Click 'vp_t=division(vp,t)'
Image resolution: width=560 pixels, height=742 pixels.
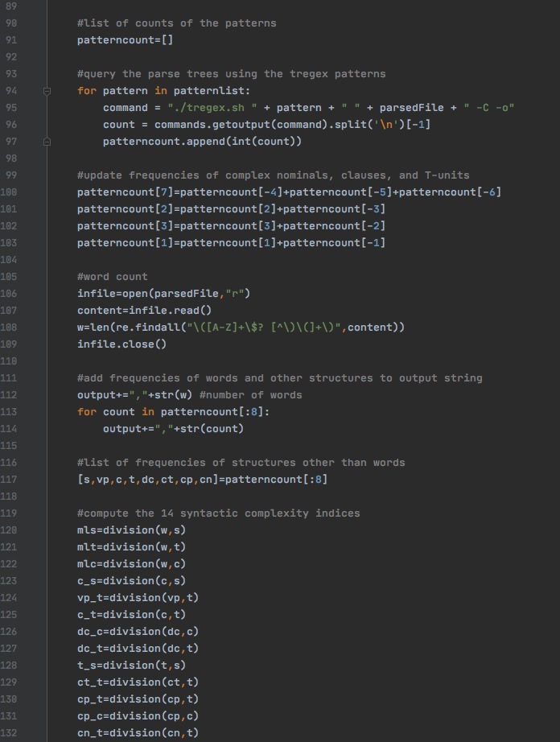138,598
